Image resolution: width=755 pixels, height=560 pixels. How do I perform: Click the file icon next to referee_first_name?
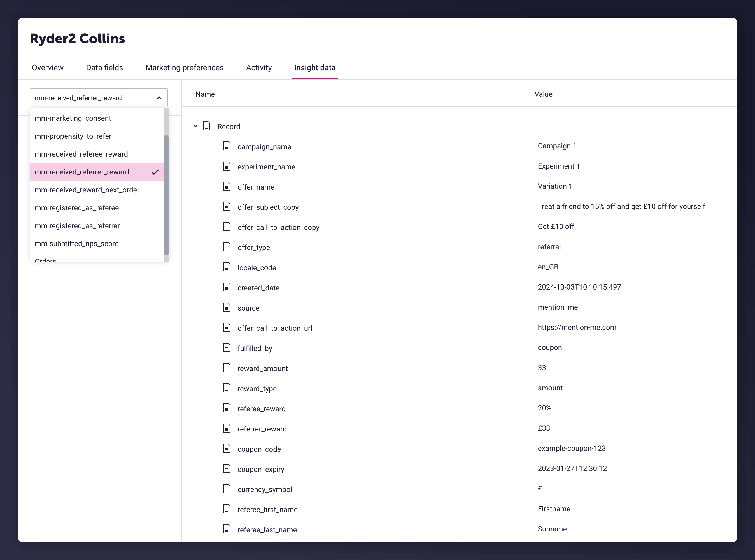pyautogui.click(x=227, y=509)
